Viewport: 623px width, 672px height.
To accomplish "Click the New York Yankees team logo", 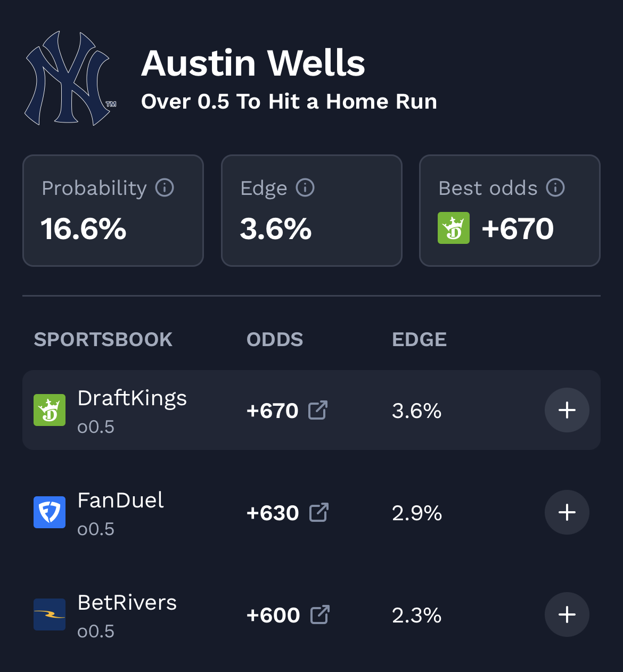I will [x=69, y=79].
